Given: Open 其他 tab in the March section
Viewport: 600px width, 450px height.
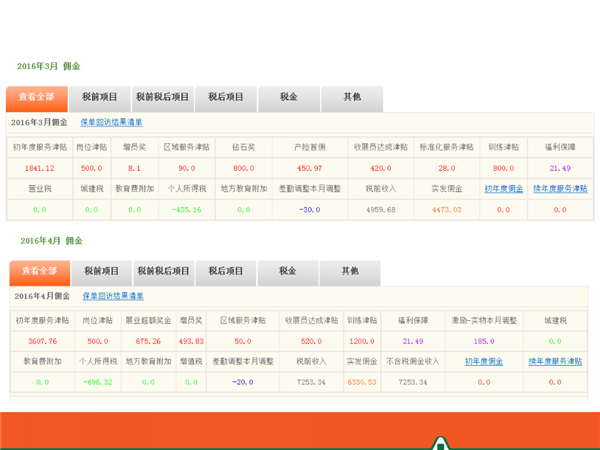Looking at the screenshot, I should coord(352,97).
